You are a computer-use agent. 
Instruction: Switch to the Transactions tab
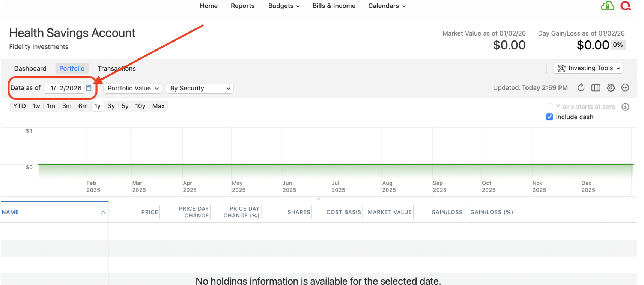117,68
